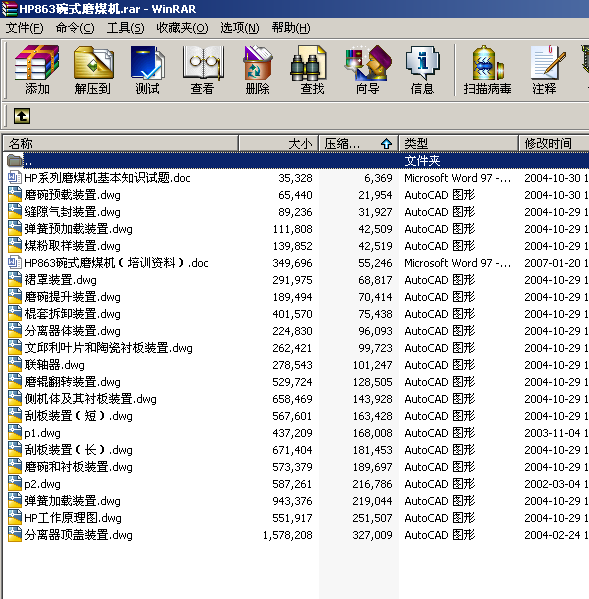589x599 pixels.
Task: Click the file icon of 缝隙气封装置.dwg
Action: [15, 211]
